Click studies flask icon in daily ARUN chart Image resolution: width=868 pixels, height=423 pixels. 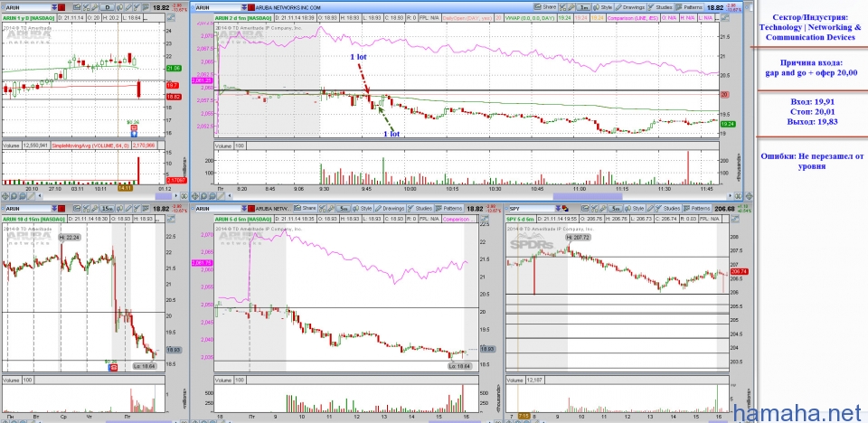tap(137, 7)
